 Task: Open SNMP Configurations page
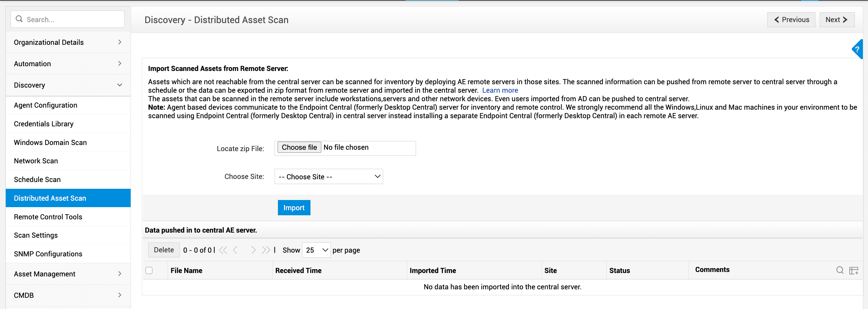48,254
